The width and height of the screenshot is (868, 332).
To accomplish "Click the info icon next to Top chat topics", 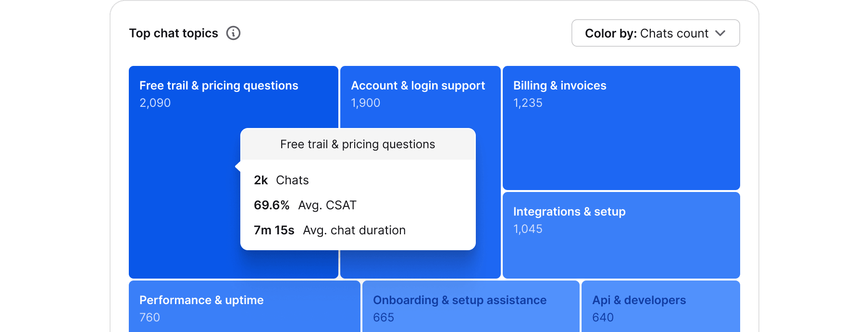I will point(234,33).
